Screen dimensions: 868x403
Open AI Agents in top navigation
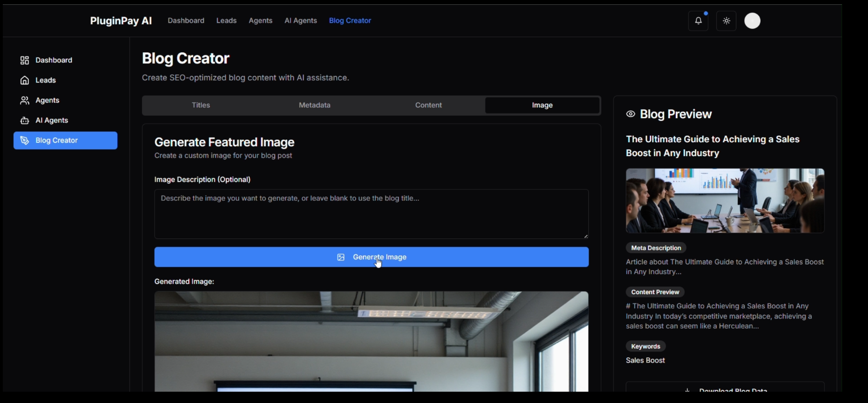coord(301,21)
